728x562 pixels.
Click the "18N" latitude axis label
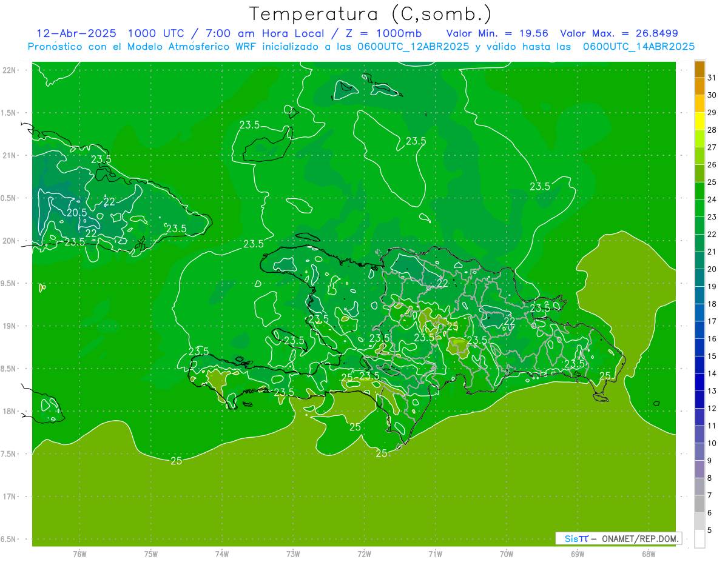[9, 412]
